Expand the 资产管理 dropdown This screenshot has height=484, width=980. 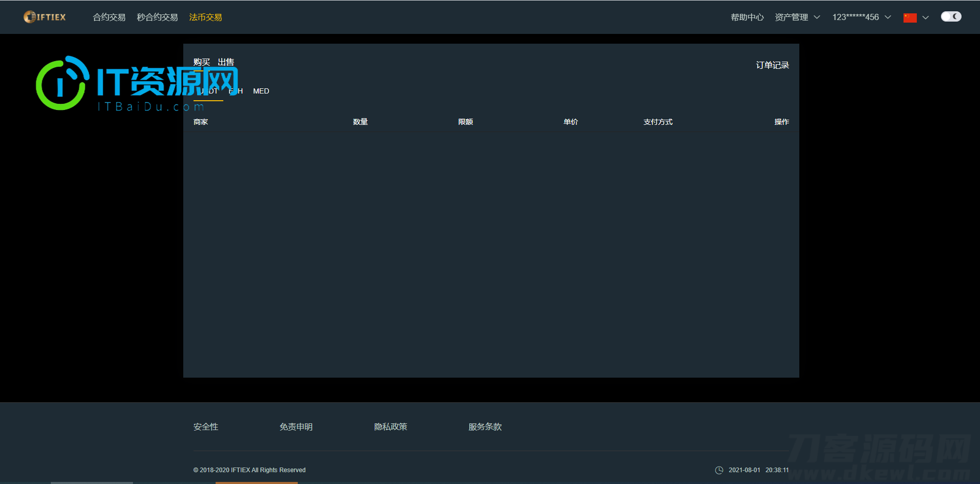(797, 17)
